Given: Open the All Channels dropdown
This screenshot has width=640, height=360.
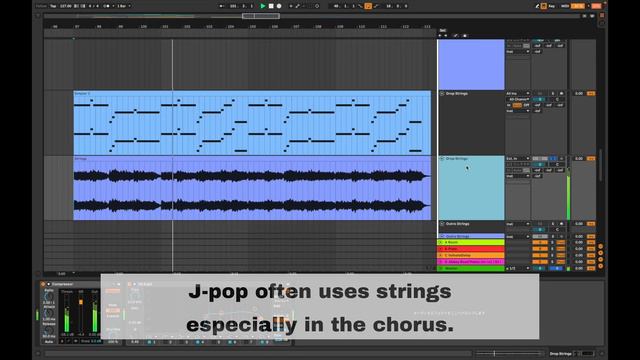Looking at the screenshot, I should click(x=518, y=99).
